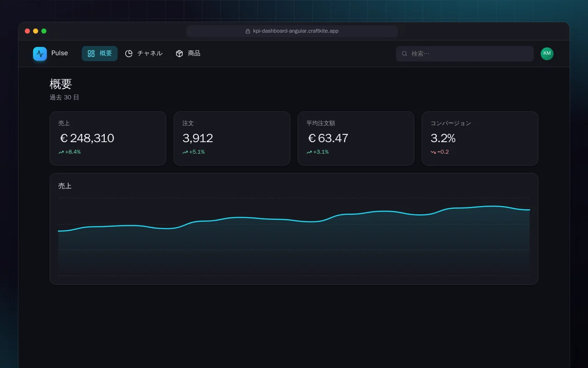Image resolution: width=588 pixels, height=368 pixels.
Task: Click the 過去 30 日 subtitle
Action: point(64,98)
